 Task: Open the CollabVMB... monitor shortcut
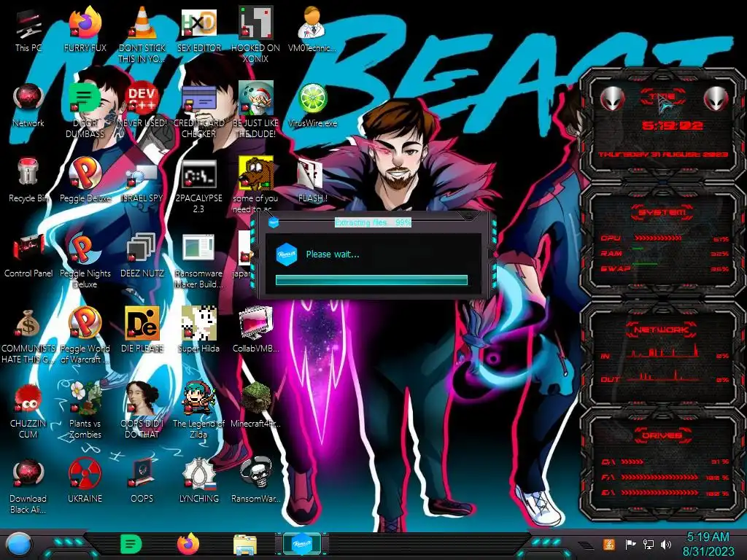coord(255,324)
